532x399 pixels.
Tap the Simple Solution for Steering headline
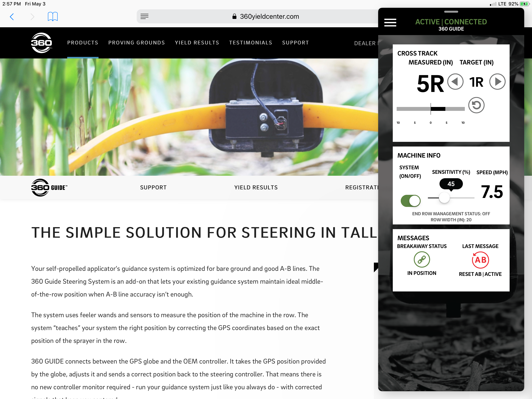[x=204, y=232]
